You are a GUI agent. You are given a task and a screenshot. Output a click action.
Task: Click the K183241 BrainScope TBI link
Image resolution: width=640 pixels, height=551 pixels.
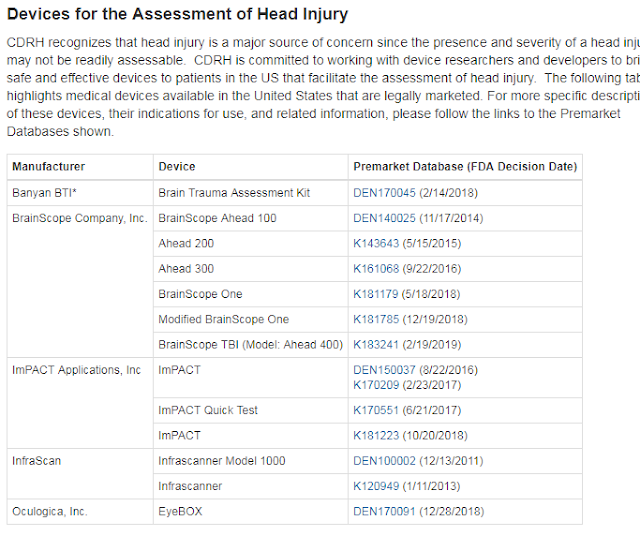376,344
